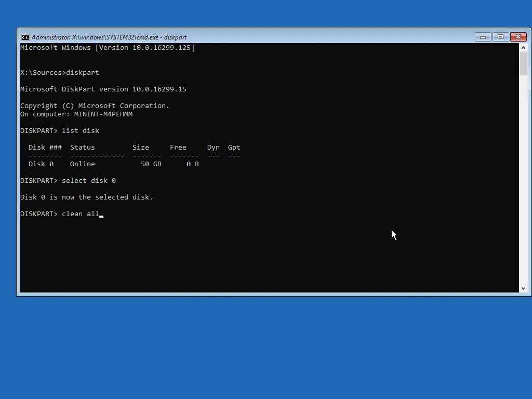The width and height of the screenshot is (532, 399).
Task: Click the scrollbar up arrow
Action: [x=523, y=48]
